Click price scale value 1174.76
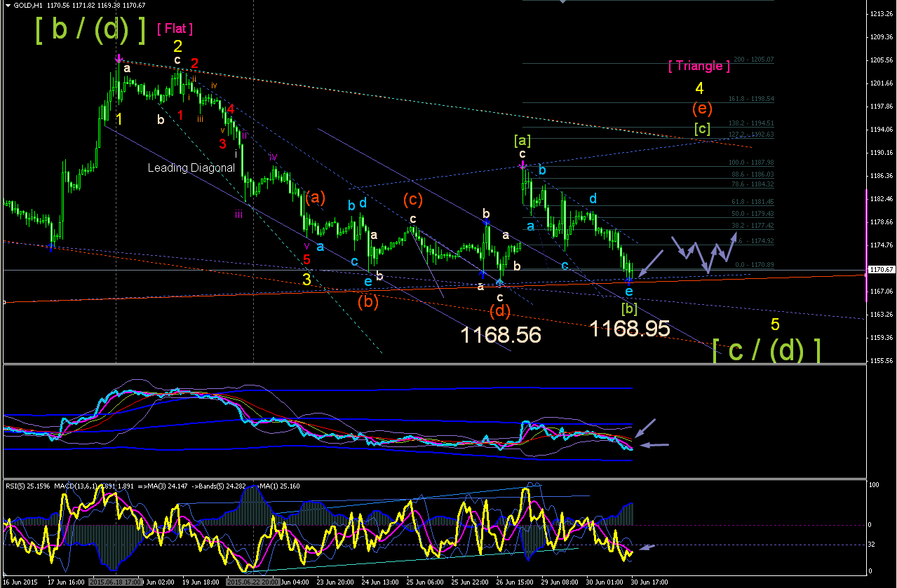Screen dimensions: 897x588 pos(881,245)
